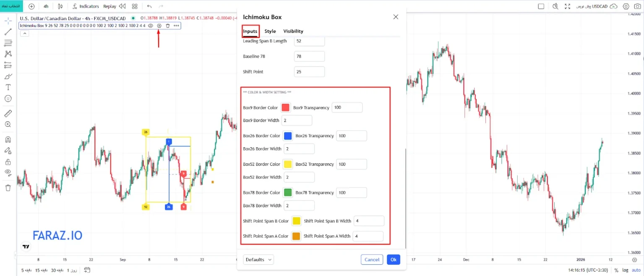Switch to the Visibility tab

(293, 31)
